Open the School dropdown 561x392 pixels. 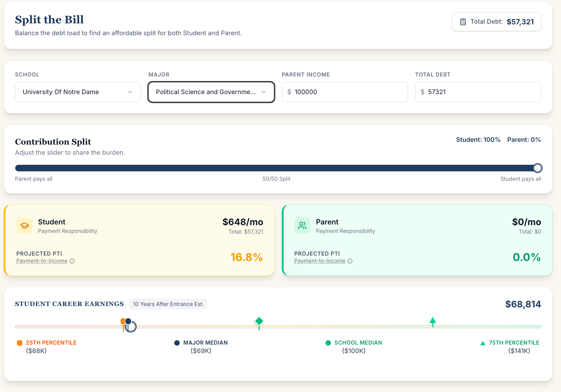click(x=78, y=92)
